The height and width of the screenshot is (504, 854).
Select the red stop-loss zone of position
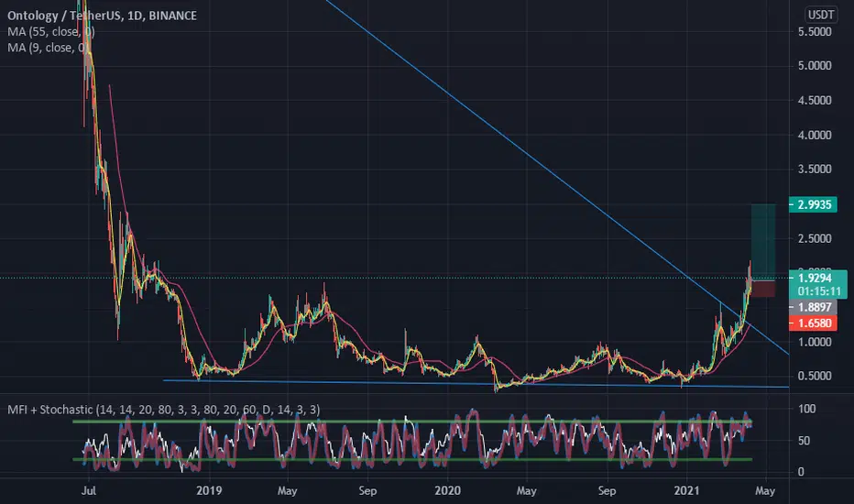coord(763,289)
